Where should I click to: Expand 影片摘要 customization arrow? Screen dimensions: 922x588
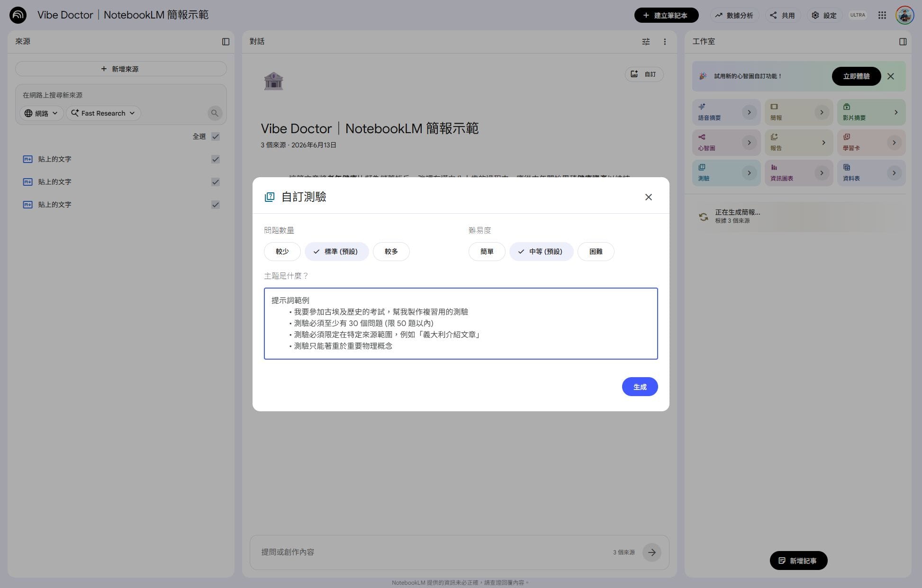click(x=896, y=112)
